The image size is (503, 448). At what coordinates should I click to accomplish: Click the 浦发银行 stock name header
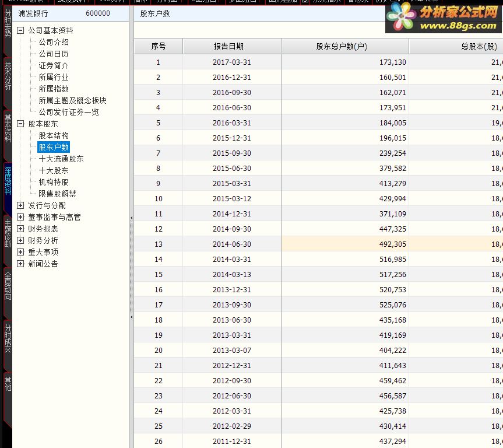33,13
